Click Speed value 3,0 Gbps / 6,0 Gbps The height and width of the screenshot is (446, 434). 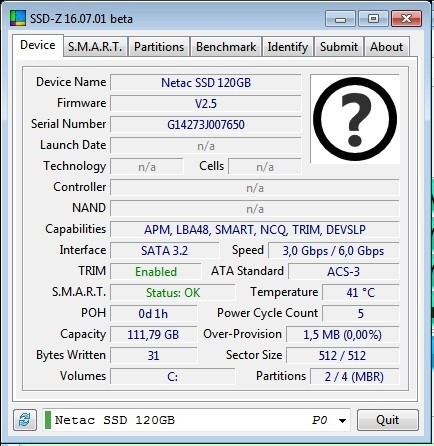pos(334,251)
